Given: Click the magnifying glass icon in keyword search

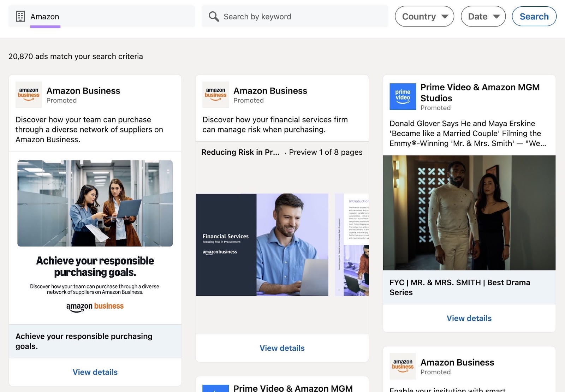Looking at the screenshot, I should [214, 16].
